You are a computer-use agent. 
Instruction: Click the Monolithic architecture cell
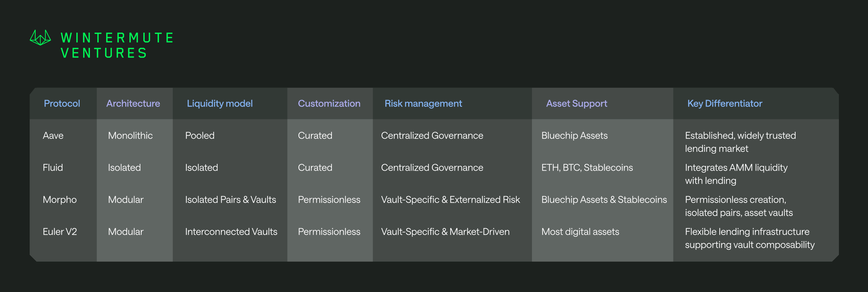click(130, 135)
